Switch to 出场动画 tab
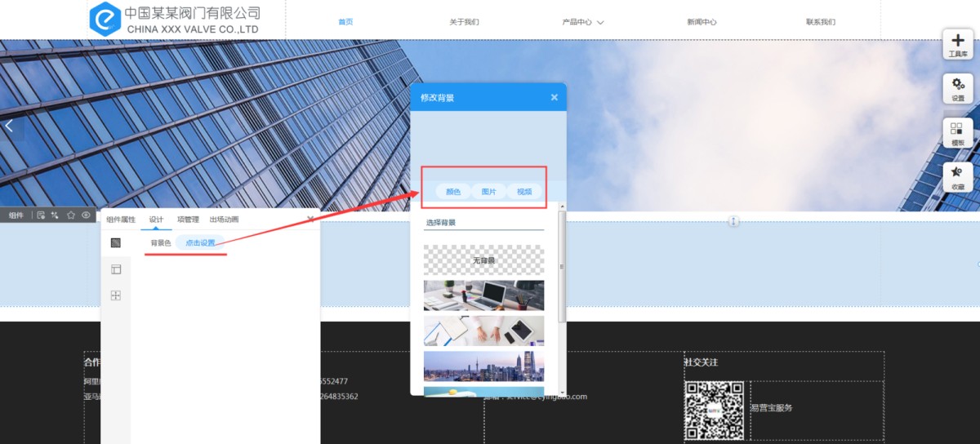980x444 pixels. pyautogui.click(x=225, y=220)
